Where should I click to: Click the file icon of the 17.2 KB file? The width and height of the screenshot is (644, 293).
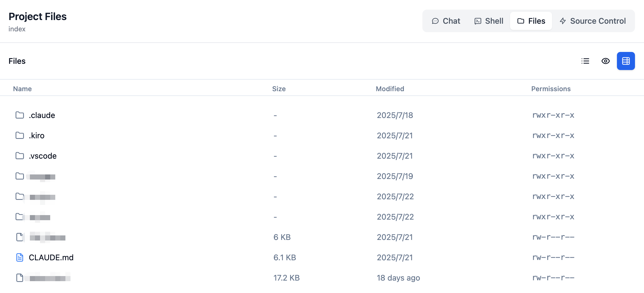click(20, 278)
